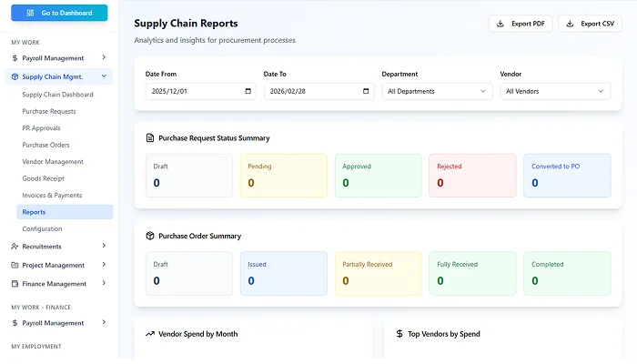Go to Vendor Management page
637x364 pixels.
(x=53, y=162)
